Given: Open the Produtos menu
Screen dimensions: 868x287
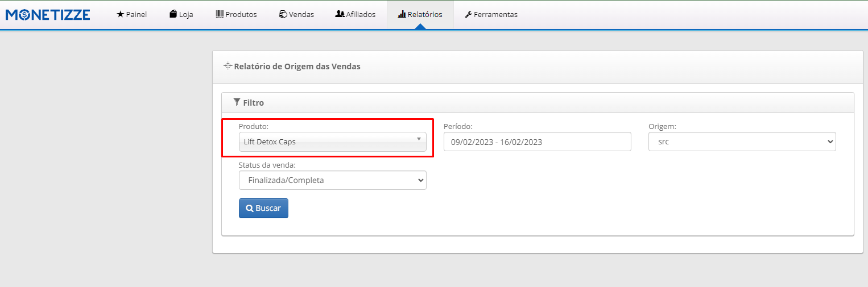Looking at the screenshot, I should click(236, 14).
